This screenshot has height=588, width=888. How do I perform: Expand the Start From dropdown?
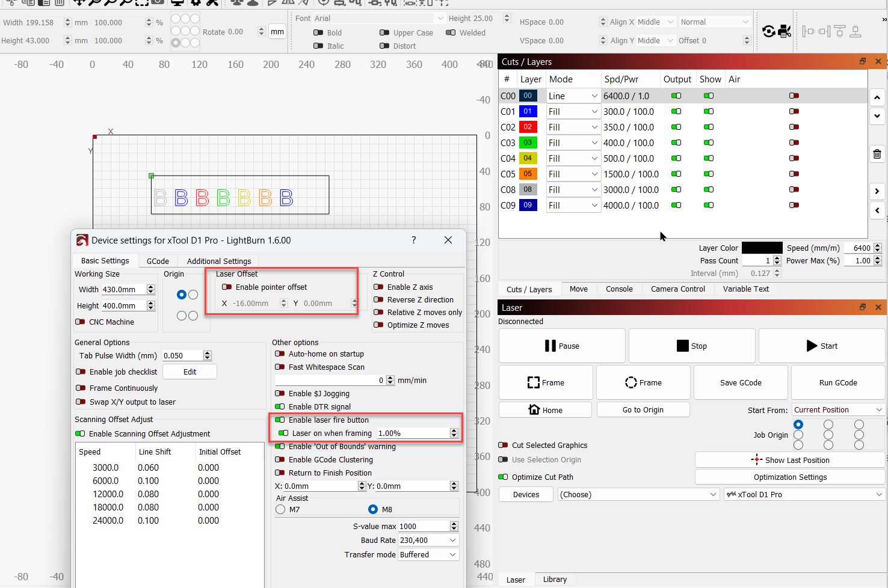pyautogui.click(x=838, y=409)
